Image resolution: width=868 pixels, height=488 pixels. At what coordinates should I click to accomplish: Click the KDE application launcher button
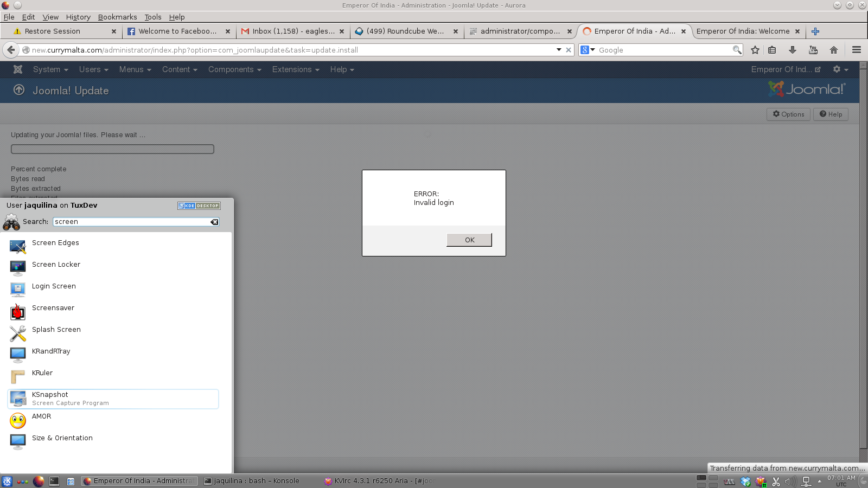tap(7, 481)
